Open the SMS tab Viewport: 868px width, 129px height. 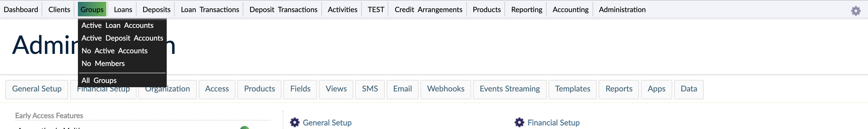(369, 89)
